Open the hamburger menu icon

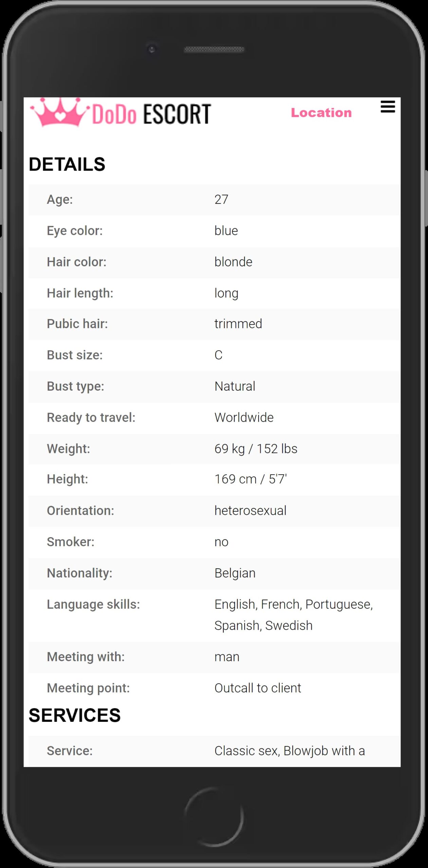tap(388, 107)
